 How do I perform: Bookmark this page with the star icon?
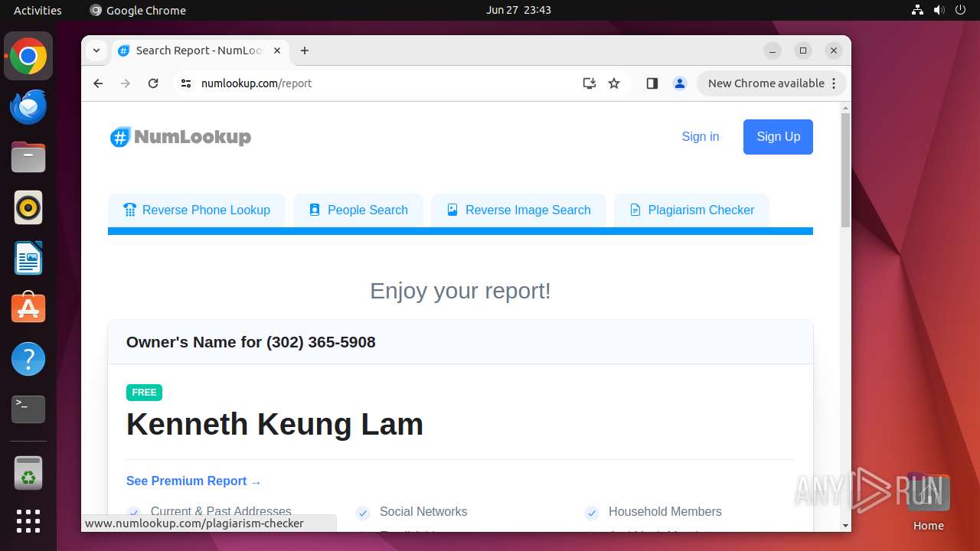pyautogui.click(x=614, y=83)
